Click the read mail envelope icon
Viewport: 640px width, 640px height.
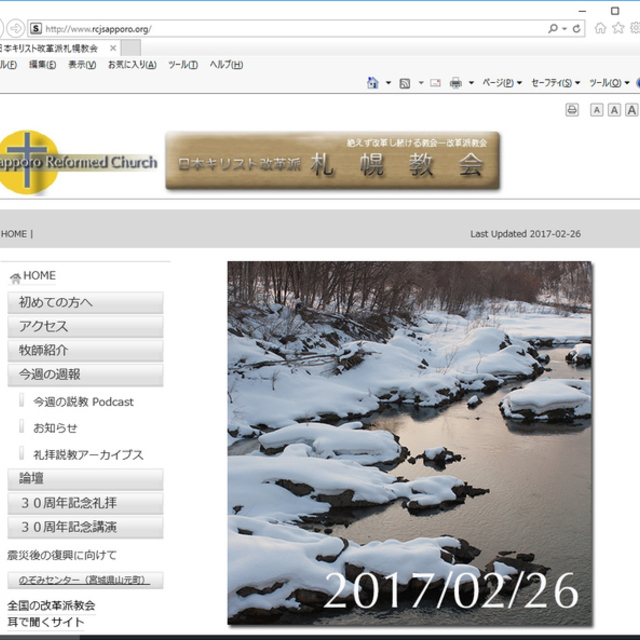[435, 83]
